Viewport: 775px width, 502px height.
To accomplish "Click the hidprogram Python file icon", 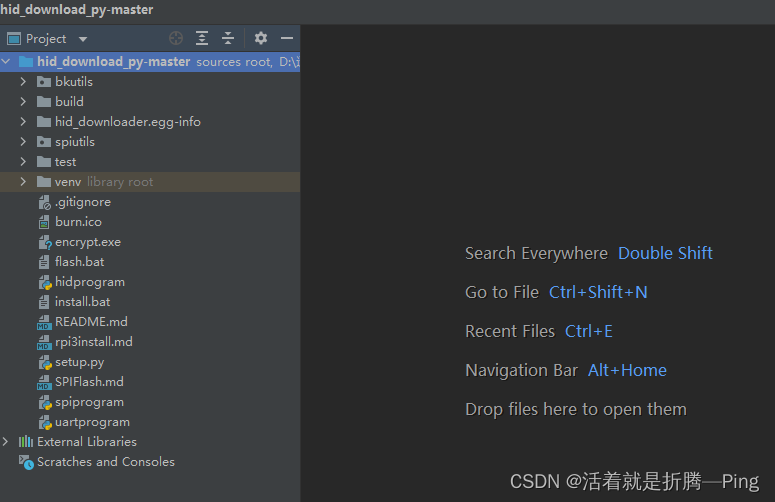I will point(45,282).
